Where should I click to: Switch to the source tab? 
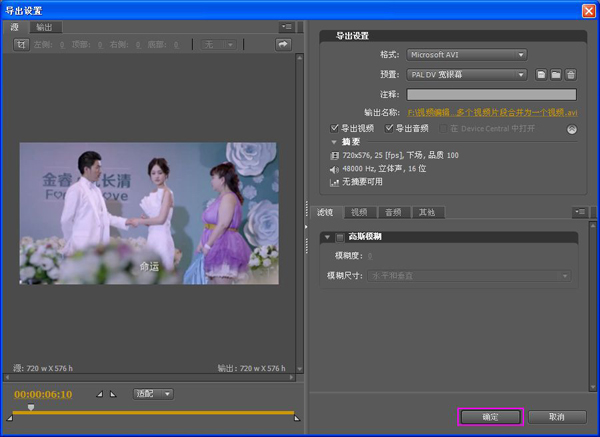15,27
